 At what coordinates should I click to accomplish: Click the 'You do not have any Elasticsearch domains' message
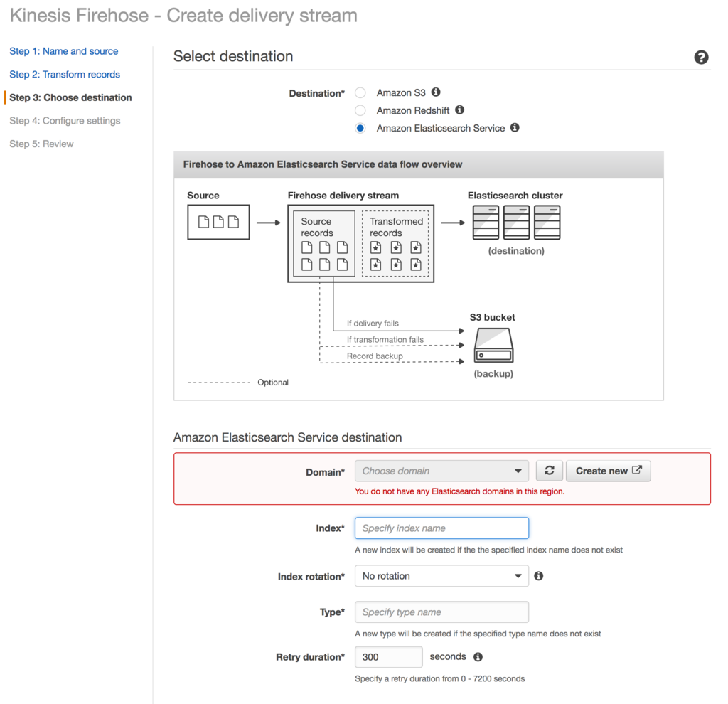point(460,491)
